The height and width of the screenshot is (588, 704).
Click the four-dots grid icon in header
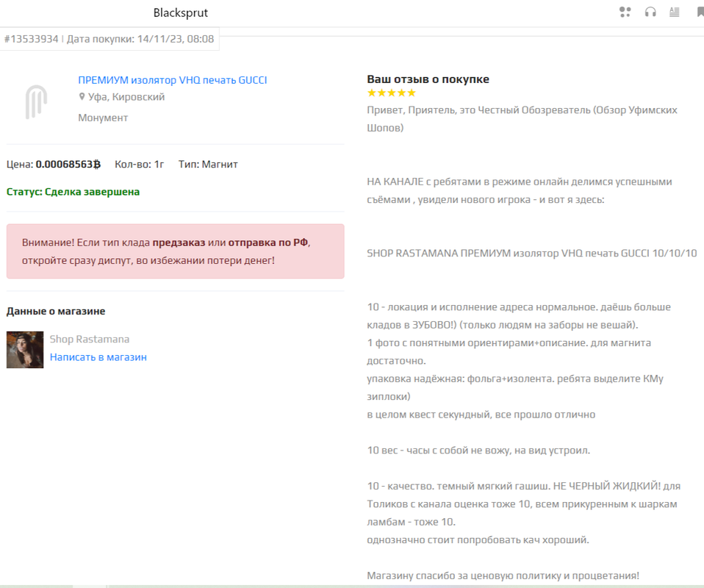click(x=625, y=12)
